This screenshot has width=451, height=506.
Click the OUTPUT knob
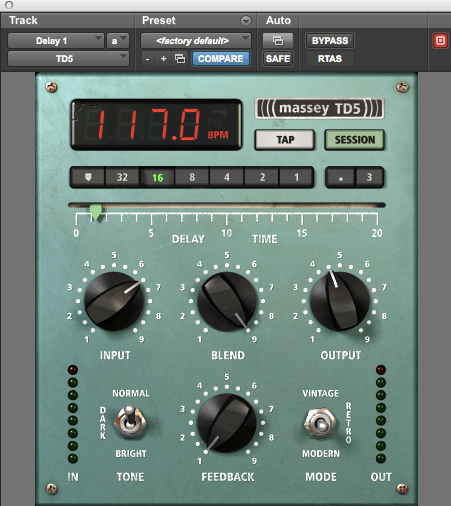(x=340, y=301)
